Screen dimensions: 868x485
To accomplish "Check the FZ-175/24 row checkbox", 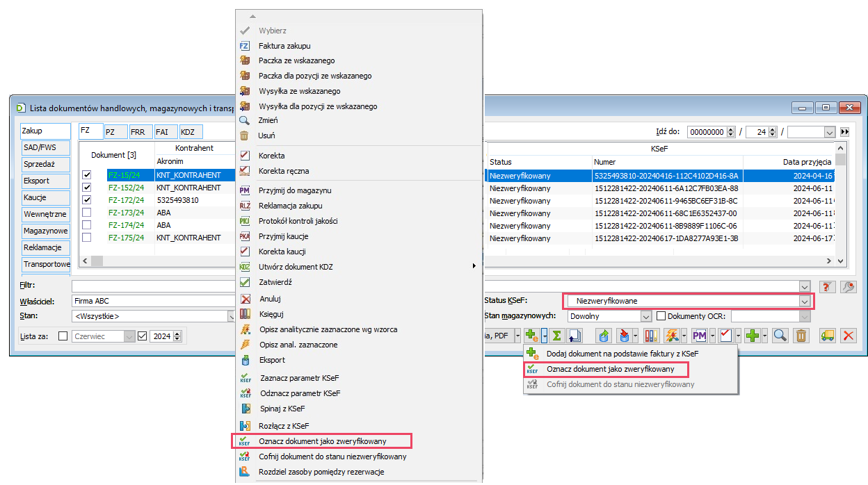I will coord(87,238).
